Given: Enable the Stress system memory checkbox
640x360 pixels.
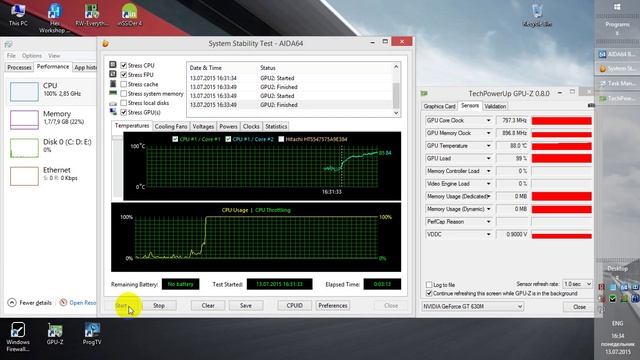Looking at the screenshot, I should 124,93.
